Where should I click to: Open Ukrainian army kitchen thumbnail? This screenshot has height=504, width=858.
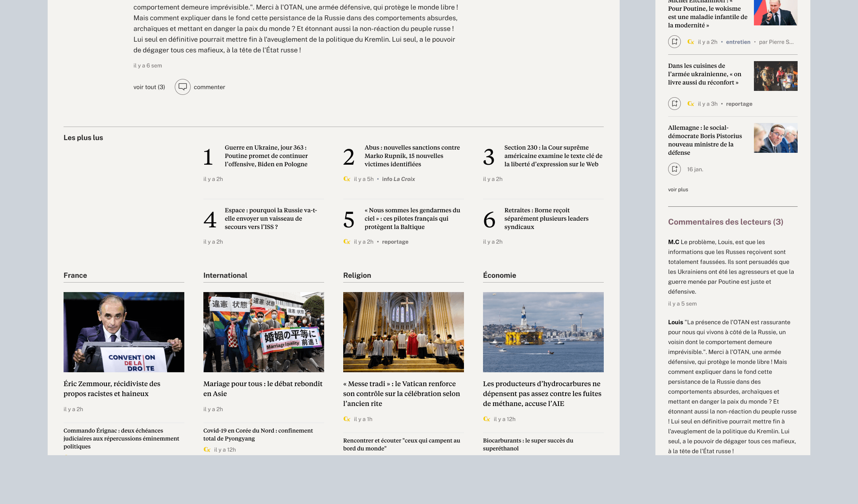click(x=776, y=76)
